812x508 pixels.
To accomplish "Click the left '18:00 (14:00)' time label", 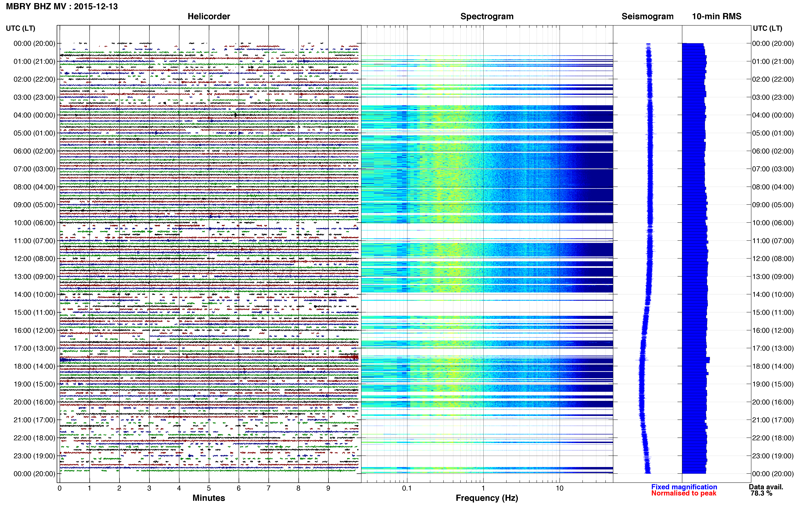I will pyautogui.click(x=34, y=366).
